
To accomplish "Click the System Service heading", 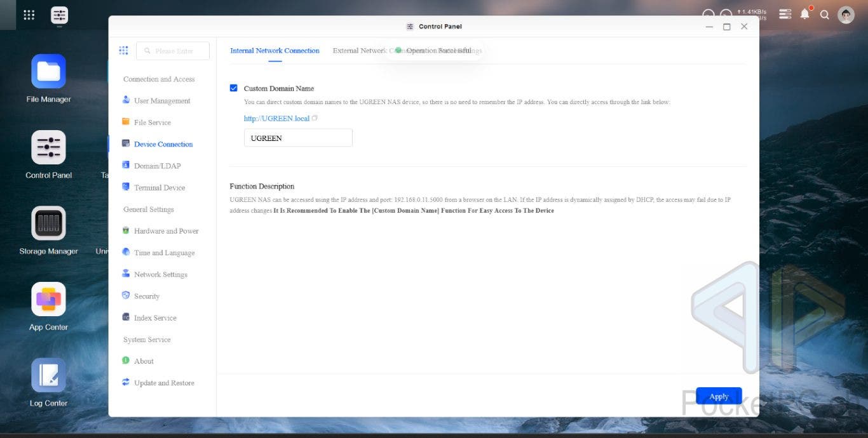I will [147, 340].
